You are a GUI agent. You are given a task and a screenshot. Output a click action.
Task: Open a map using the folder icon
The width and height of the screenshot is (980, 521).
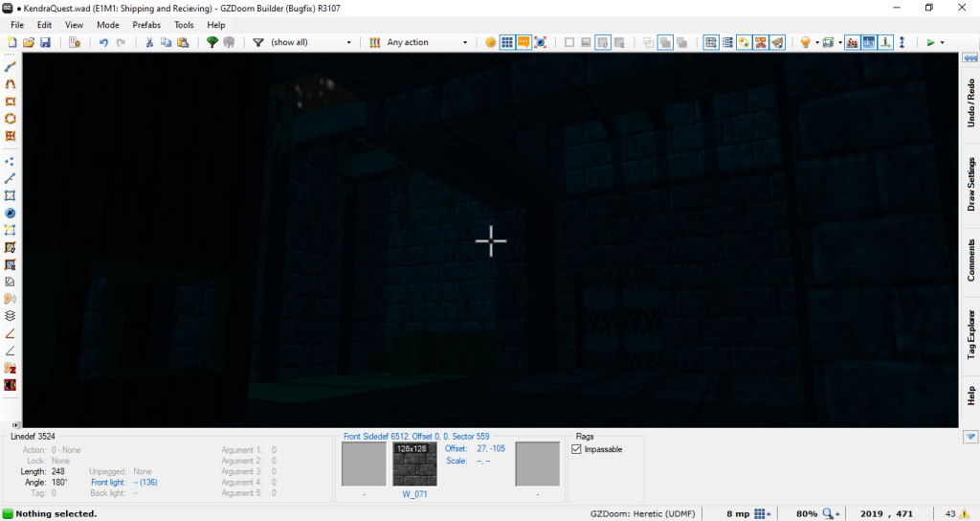tap(29, 42)
